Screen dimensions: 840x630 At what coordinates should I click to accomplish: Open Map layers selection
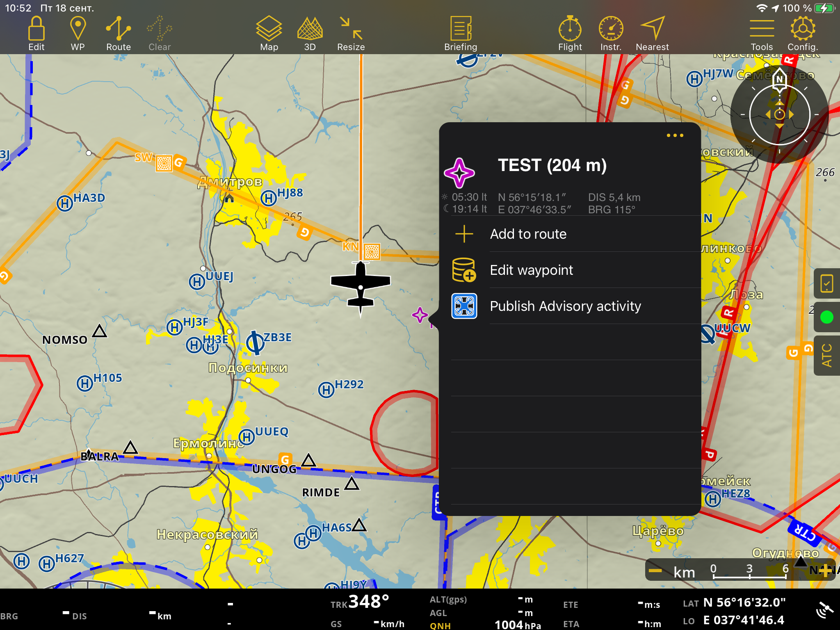coord(269,34)
